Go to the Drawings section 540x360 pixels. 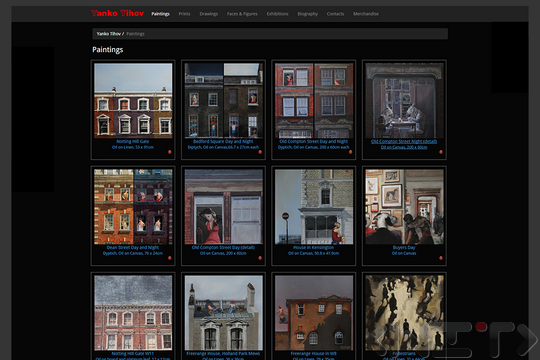(209, 14)
